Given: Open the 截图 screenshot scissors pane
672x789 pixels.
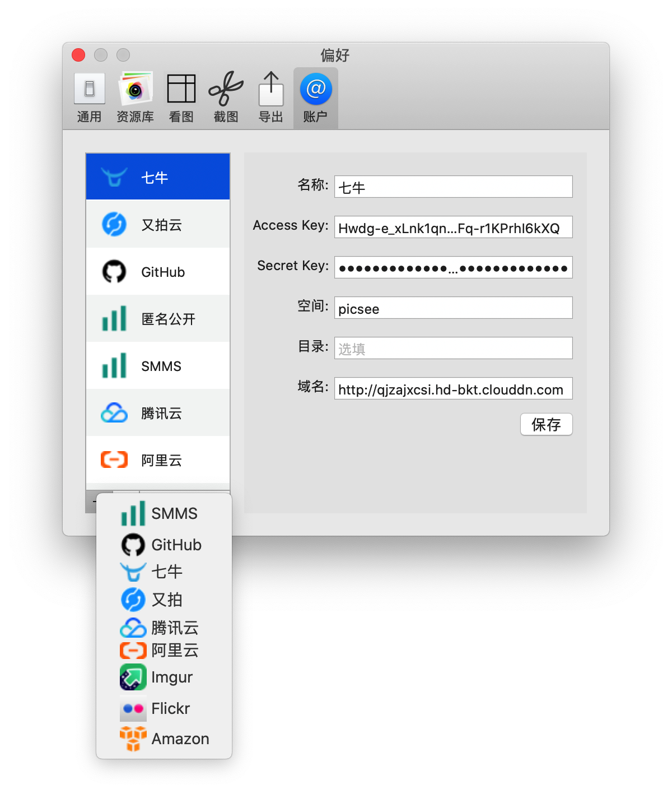Looking at the screenshot, I should pos(226,98).
